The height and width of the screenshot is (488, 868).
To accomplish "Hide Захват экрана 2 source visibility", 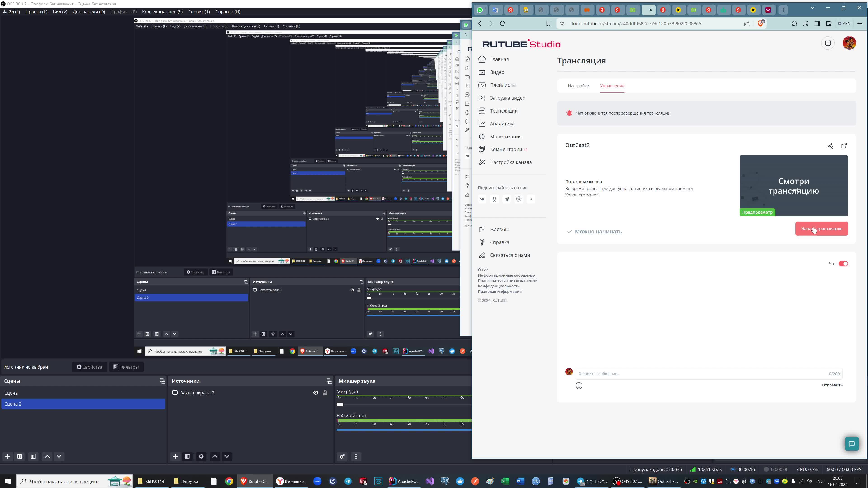I will [316, 393].
